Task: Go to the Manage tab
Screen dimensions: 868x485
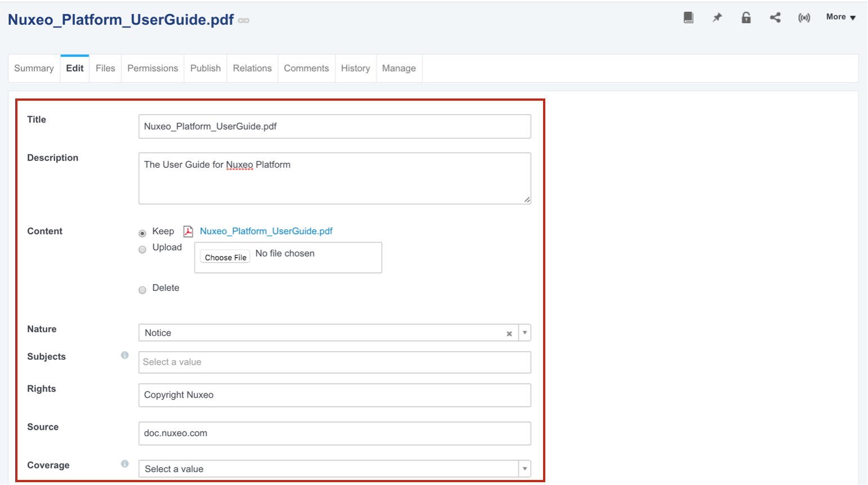Action: (399, 68)
